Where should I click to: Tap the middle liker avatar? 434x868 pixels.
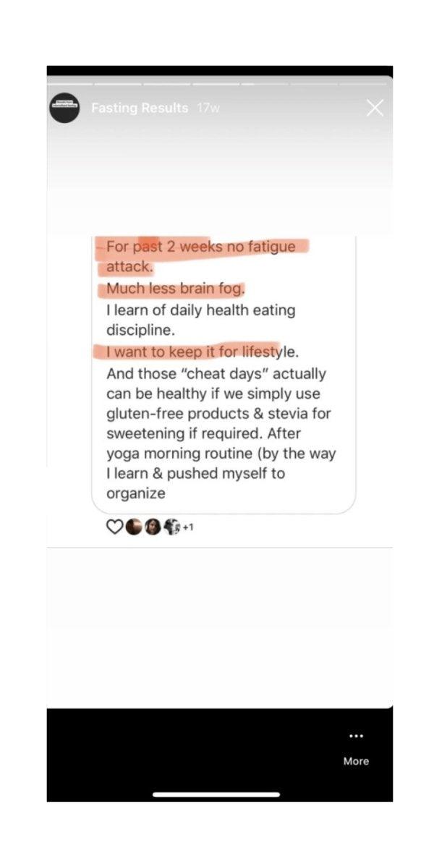coord(153,527)
